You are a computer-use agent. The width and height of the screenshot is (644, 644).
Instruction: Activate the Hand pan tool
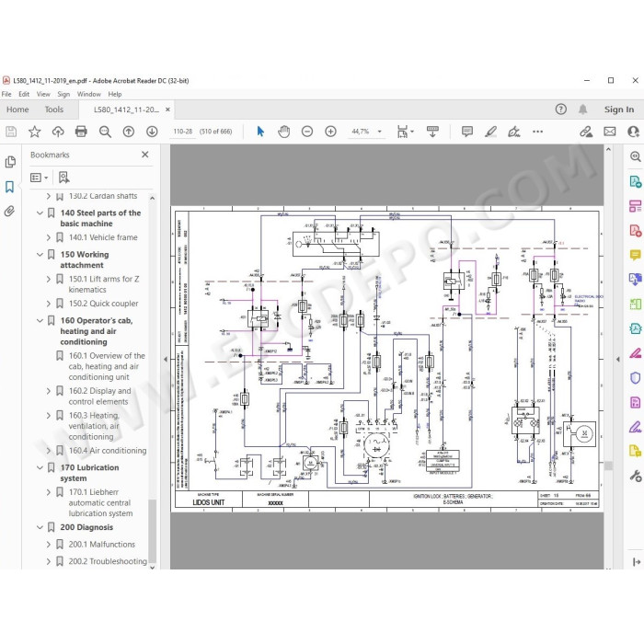click(283, 132)
